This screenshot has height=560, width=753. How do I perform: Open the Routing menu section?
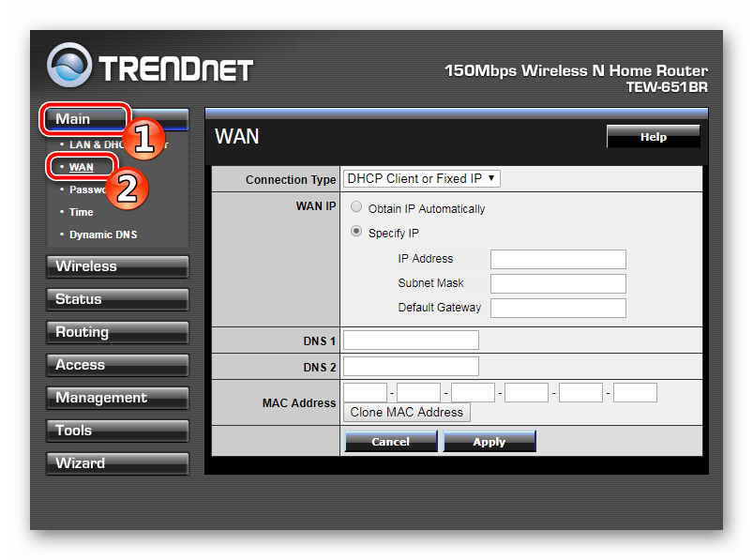pyautogui.click(x=117, y=332)
